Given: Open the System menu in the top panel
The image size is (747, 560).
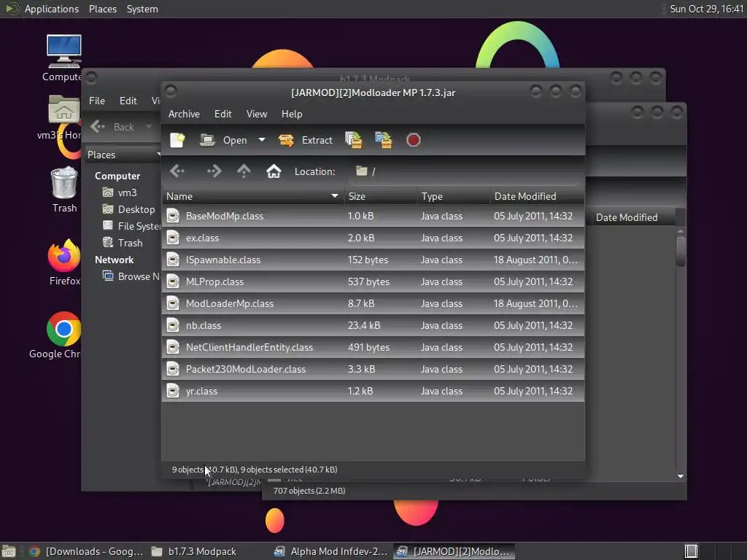Looking at the screenshot, I should (x=142, y=9).
